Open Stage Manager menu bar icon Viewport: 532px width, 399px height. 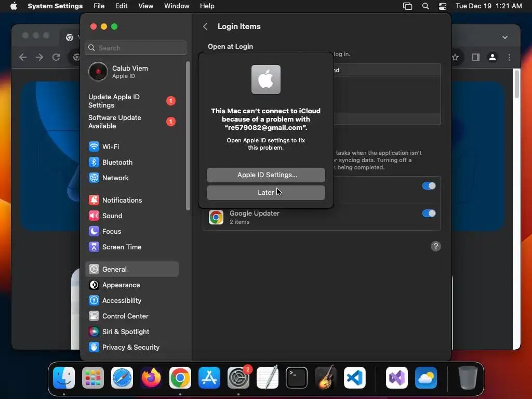[407, 6]
